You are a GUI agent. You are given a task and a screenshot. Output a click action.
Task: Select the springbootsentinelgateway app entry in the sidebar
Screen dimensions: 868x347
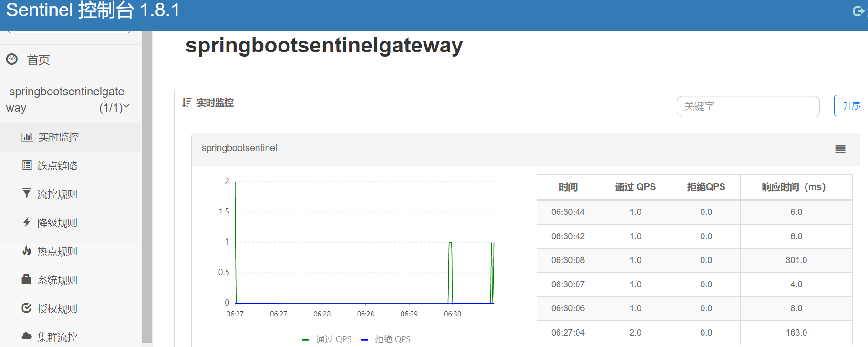[x=71, y=99]
